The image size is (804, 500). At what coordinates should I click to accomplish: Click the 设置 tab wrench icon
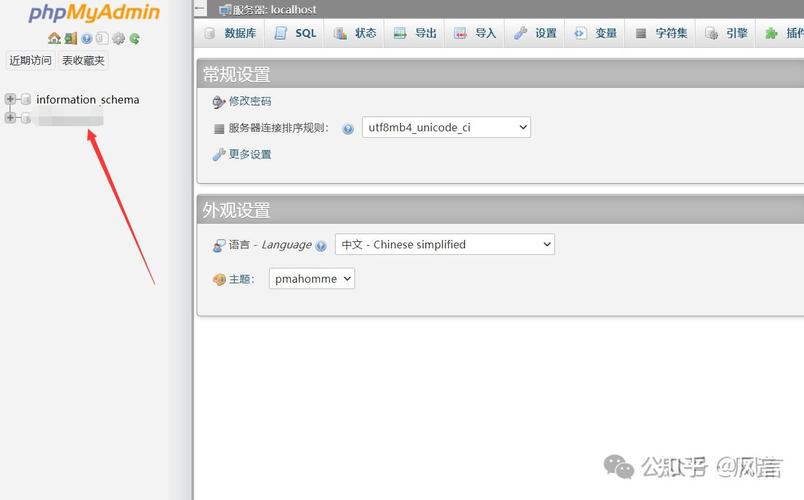(x=520, y=33)
